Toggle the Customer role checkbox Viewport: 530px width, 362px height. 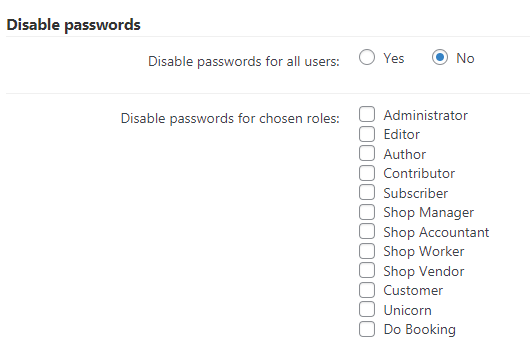coord(367,290)
